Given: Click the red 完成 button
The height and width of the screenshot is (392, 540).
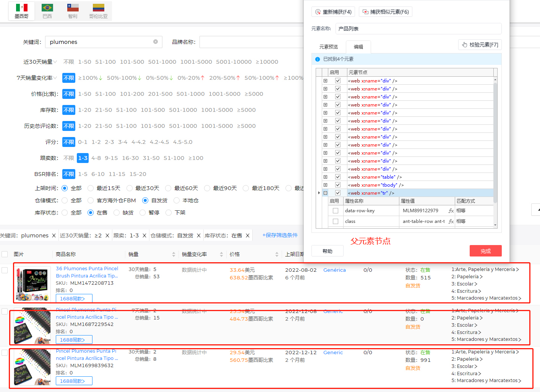Looking at the screenshot, I should pos(485,251).
